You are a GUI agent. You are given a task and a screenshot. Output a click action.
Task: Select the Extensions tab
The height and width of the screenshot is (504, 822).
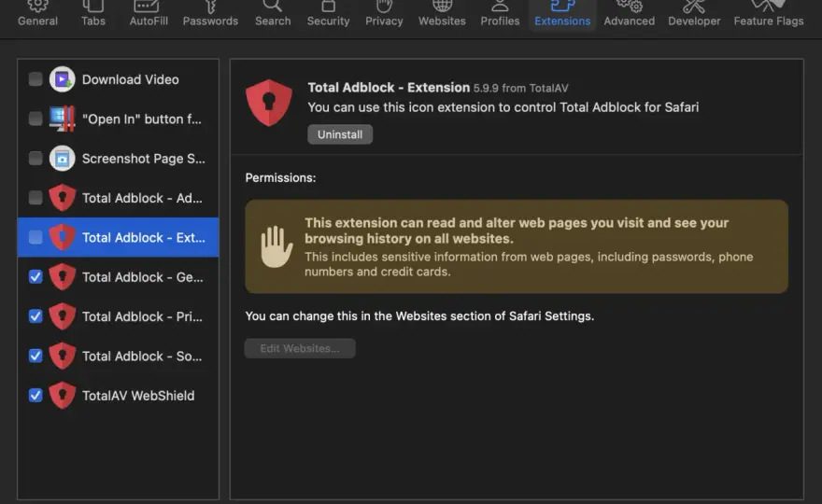tap(562, 15)
